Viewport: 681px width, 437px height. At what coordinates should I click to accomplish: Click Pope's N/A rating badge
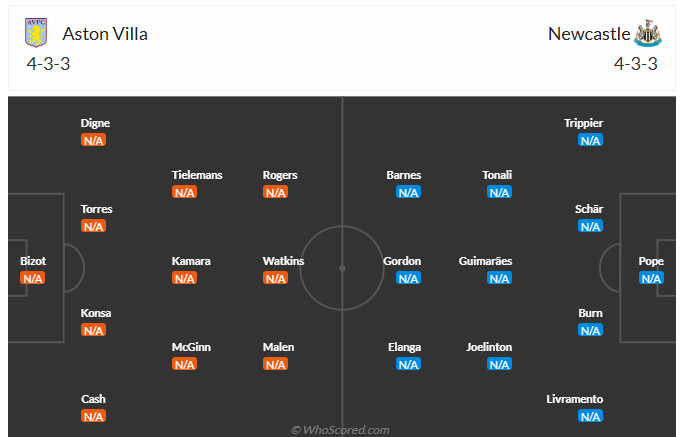pyautogui.click(x=651, y=278)
